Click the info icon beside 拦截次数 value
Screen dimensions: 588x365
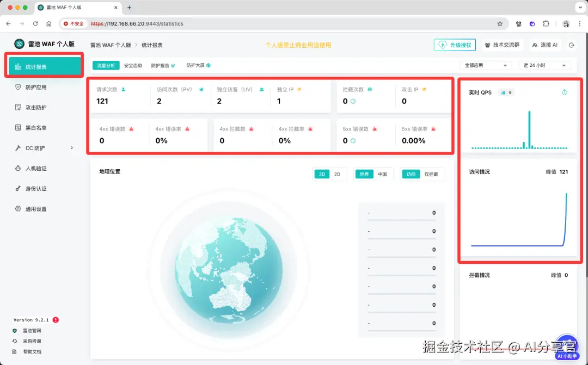point(353,101)
